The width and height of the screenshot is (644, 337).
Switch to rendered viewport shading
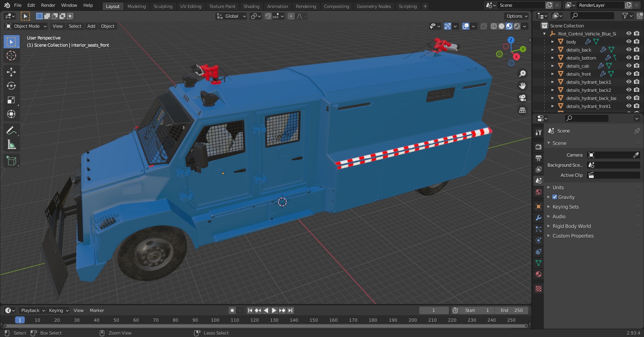(x=517, y=26)
